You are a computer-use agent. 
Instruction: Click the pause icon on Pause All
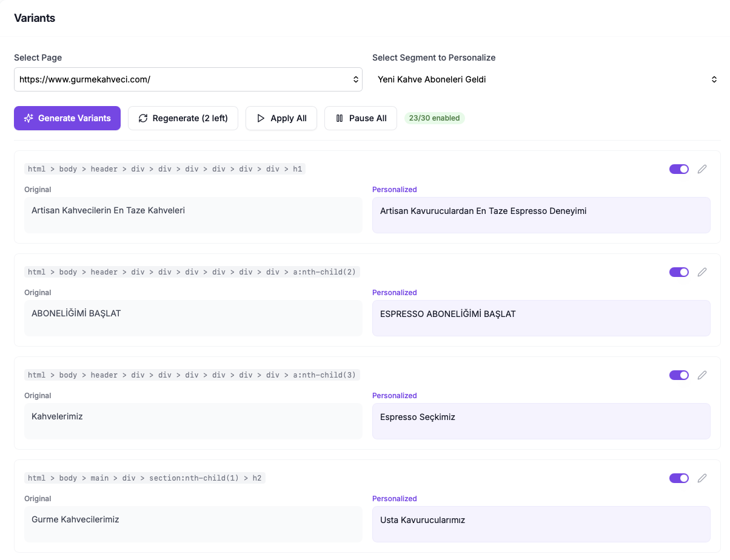point(340,118)
